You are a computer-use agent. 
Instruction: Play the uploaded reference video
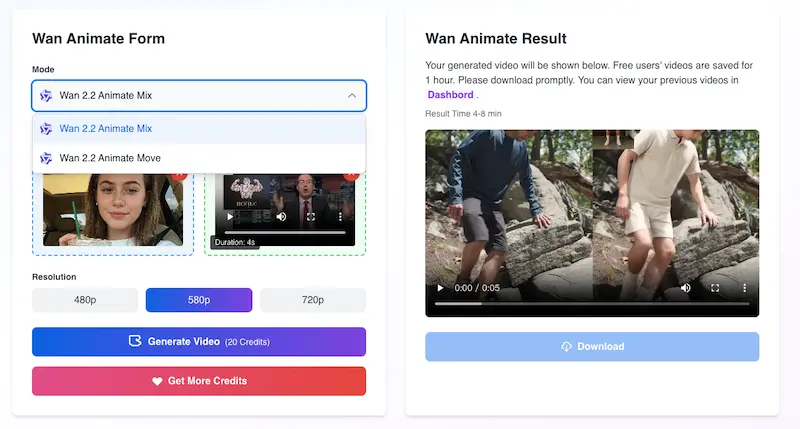(230, 216)
